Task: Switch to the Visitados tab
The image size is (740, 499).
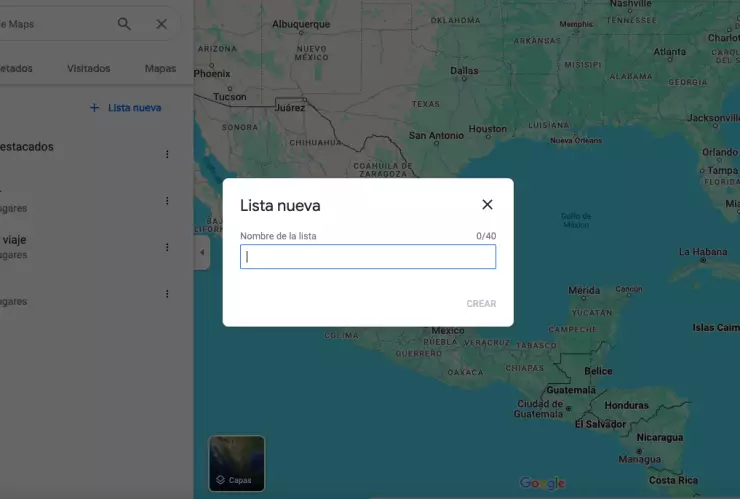Action: pos(89,68)
